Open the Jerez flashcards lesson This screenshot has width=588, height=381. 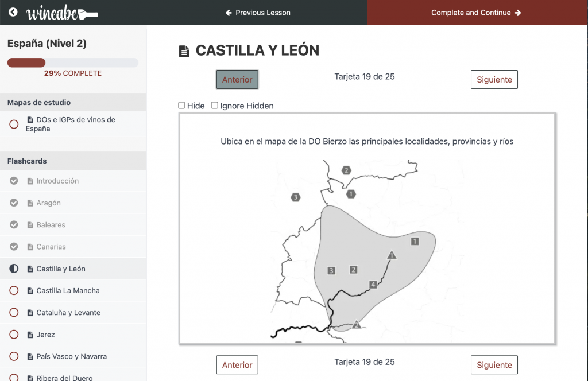tap(45, 335)
